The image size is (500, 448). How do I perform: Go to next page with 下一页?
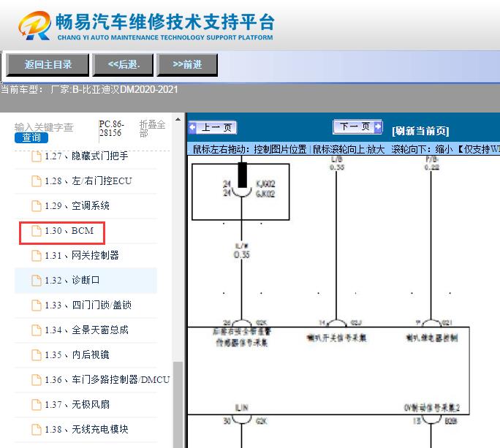357,126
